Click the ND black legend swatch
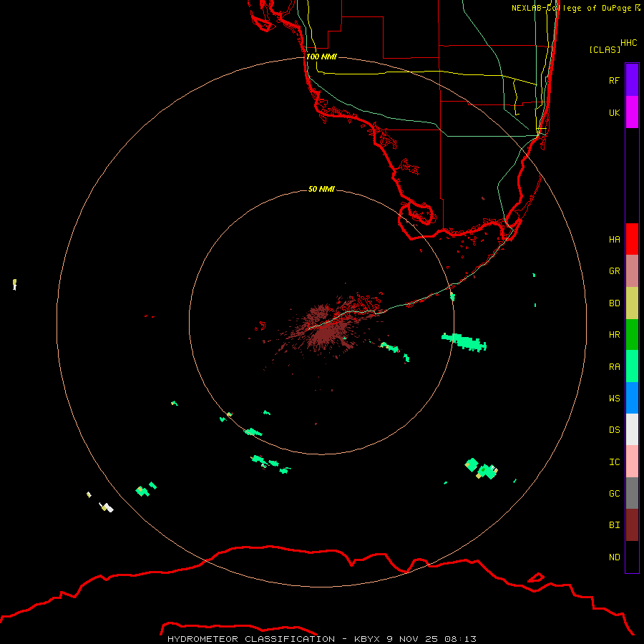 coord(632,557)
